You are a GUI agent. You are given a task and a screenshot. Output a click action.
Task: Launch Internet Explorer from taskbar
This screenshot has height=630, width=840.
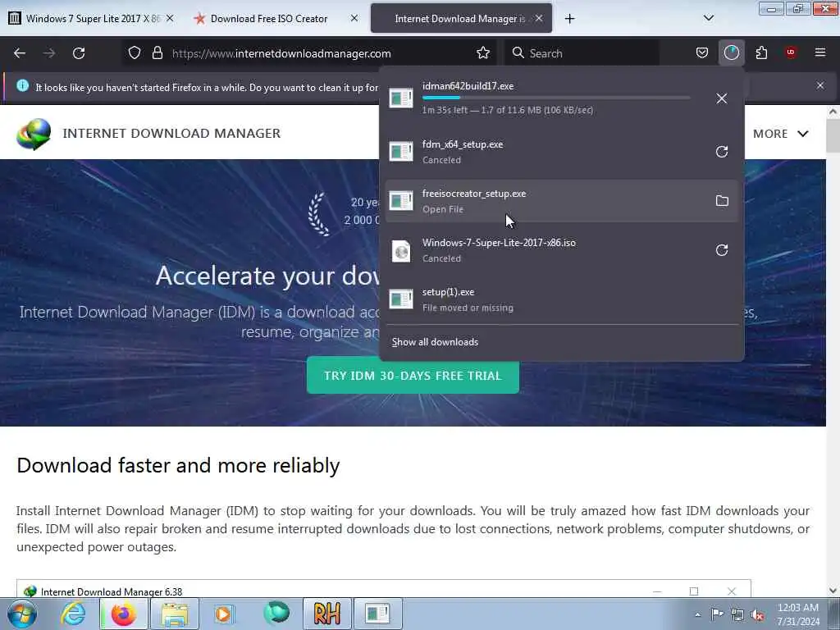73,614
